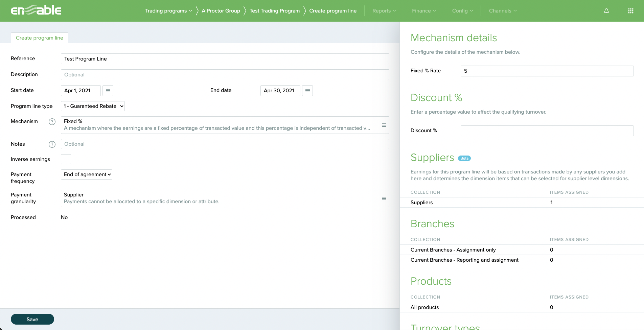Go to Test Trading Program breadcrumb

[x=275, y=11]
